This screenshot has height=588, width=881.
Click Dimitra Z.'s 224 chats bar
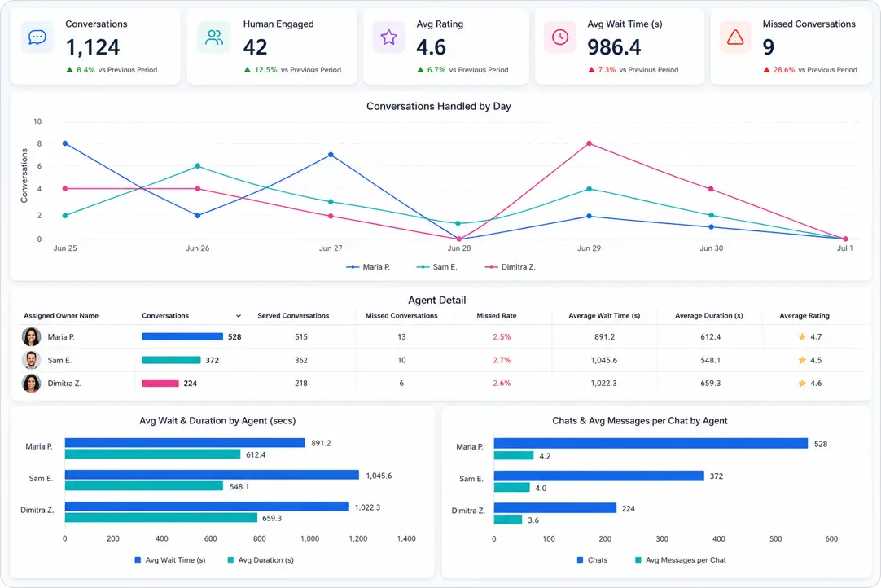coord(555,508)
